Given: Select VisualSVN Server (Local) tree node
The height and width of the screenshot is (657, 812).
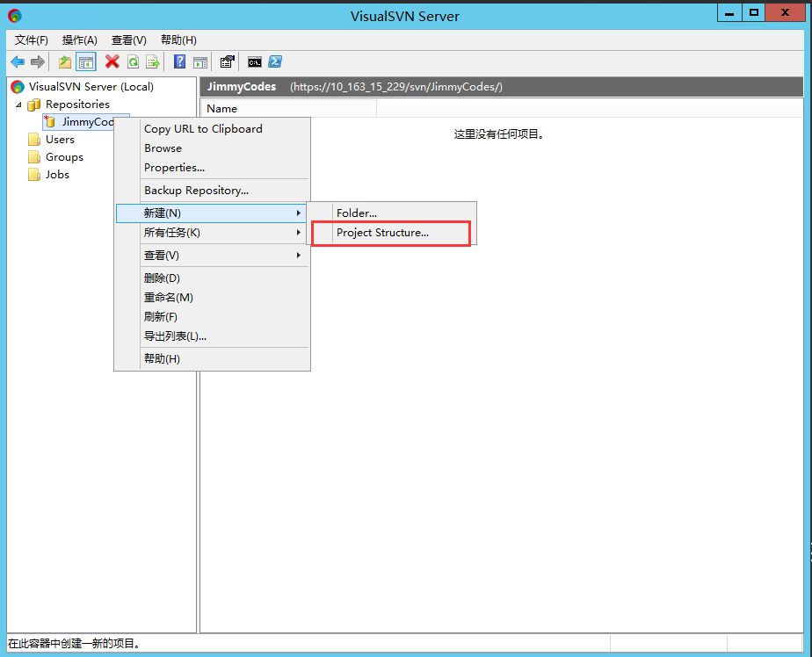Looking at the screenshot, I should click(91, 86).
